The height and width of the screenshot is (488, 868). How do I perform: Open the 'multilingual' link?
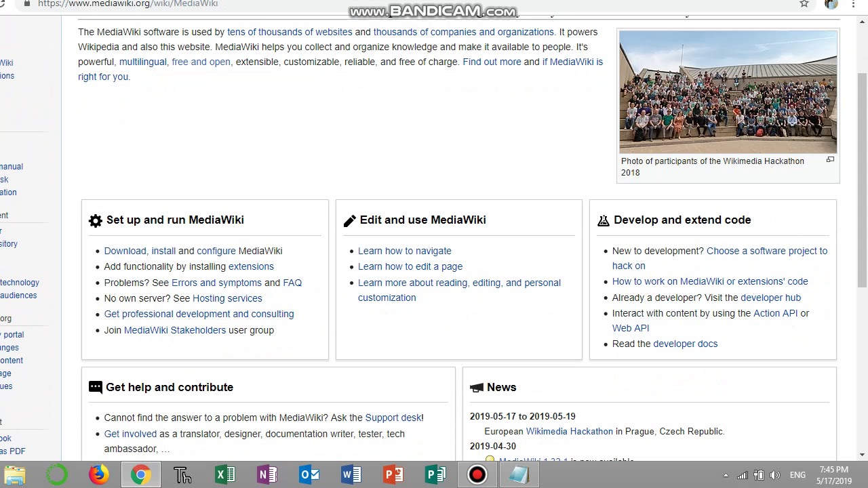[x=142, y=62]
